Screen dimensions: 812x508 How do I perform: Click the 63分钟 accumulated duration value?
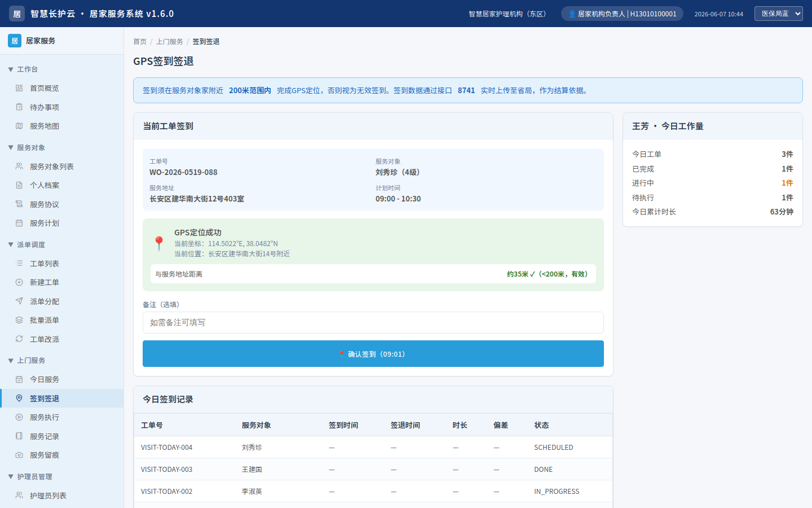pyautogui.click(x=782, y=212)
